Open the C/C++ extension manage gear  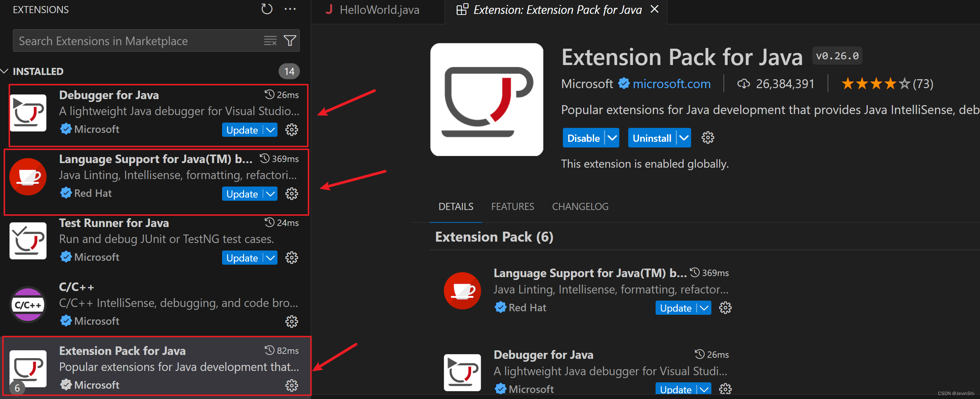[x=291, y=322]
